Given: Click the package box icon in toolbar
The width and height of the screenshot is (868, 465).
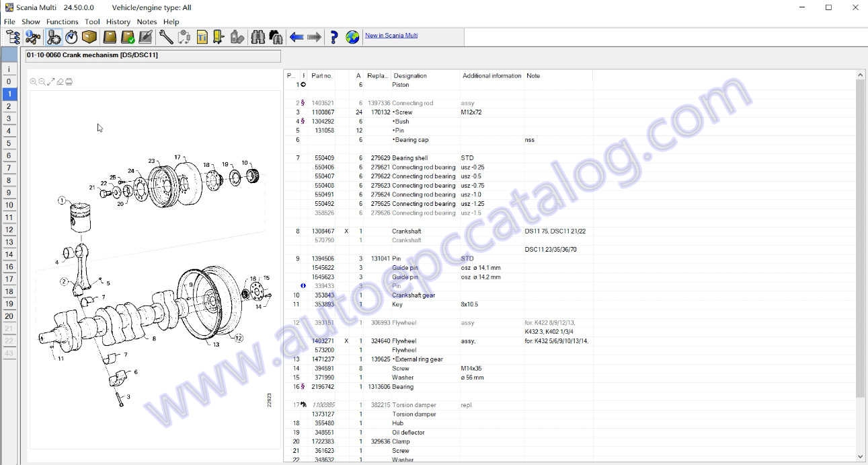Looking at the screenshot, I should point(89,37).
